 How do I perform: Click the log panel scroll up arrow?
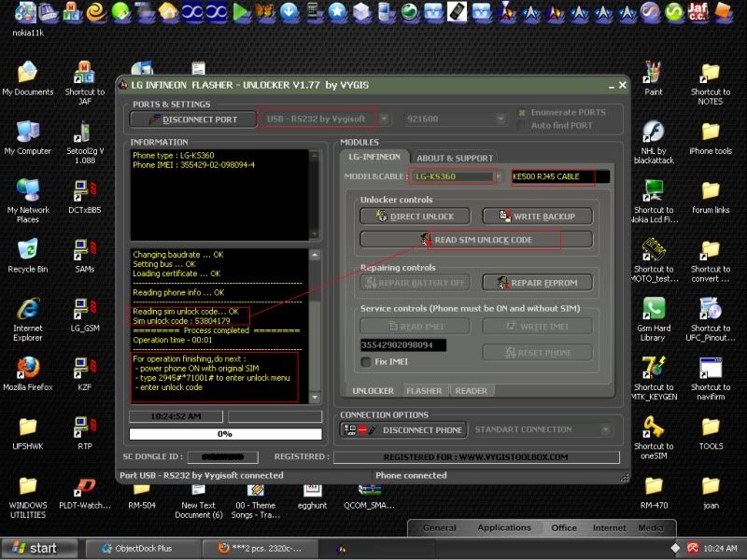(315, 255)
